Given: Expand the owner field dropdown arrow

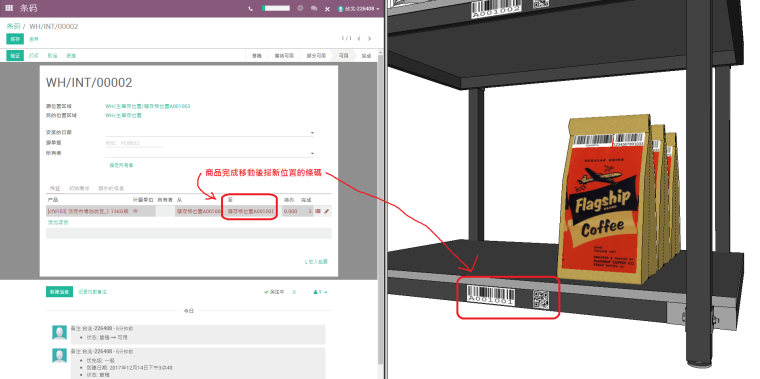Looking at the screenshot, I should [312, 154].
